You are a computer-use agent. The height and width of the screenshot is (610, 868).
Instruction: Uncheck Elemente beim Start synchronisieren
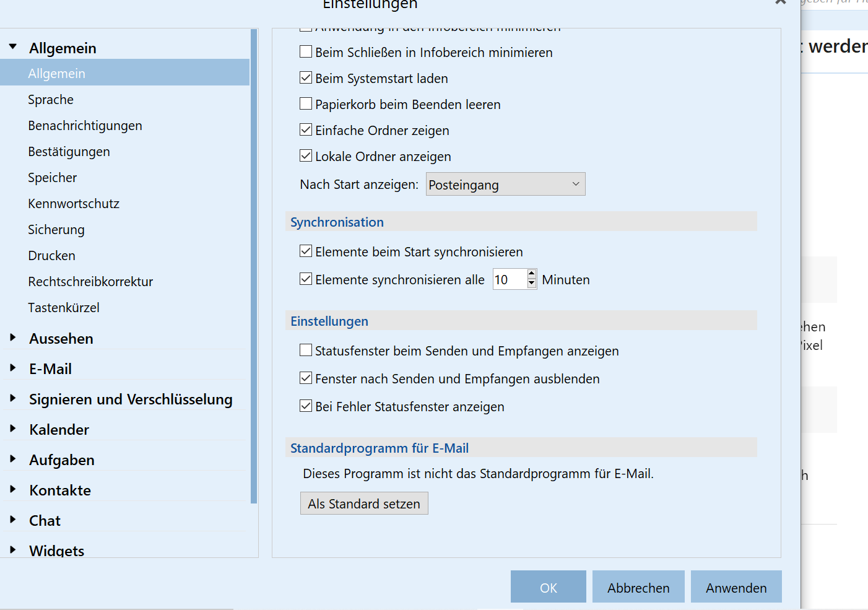(306, 251)
